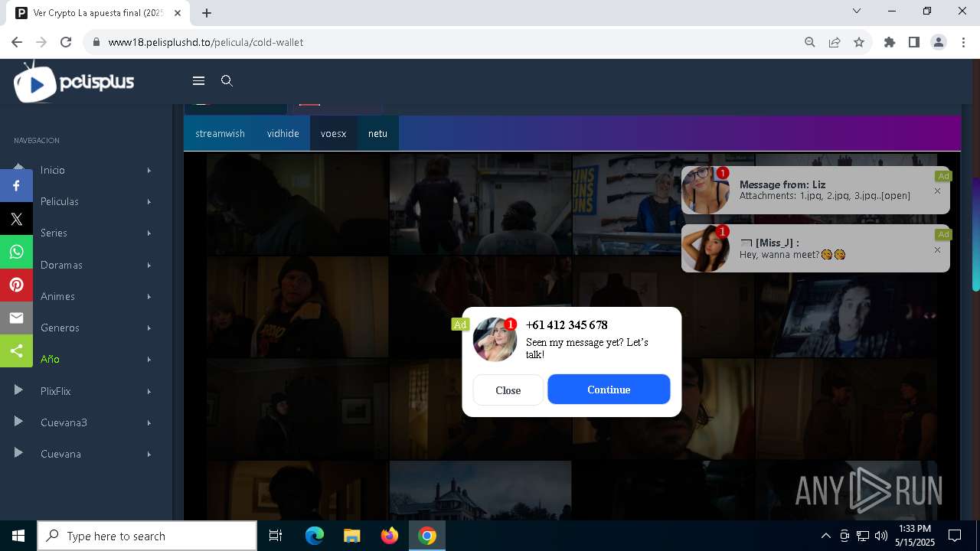Dismiss the Miss_J ad notification

pyautogui.click(x=937, y=250)
